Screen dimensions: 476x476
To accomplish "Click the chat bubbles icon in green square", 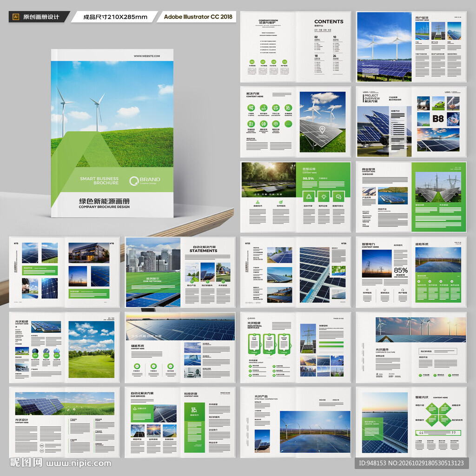I will pos(338,197).
